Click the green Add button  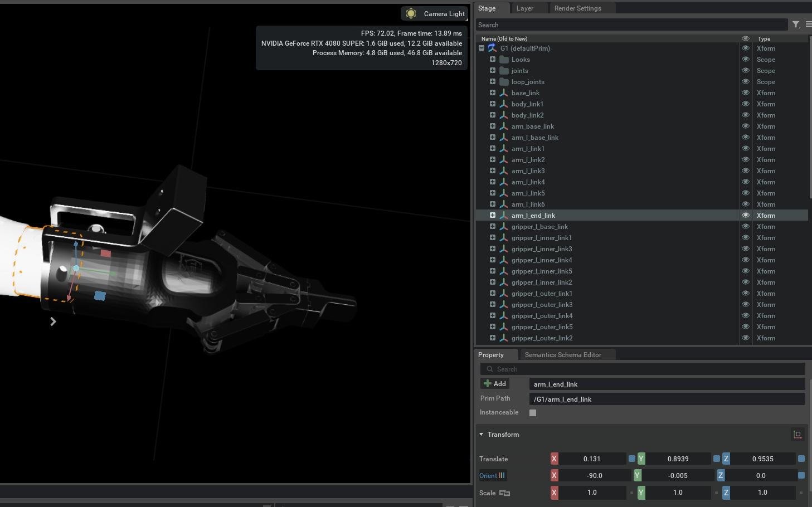tap(495, 384)
